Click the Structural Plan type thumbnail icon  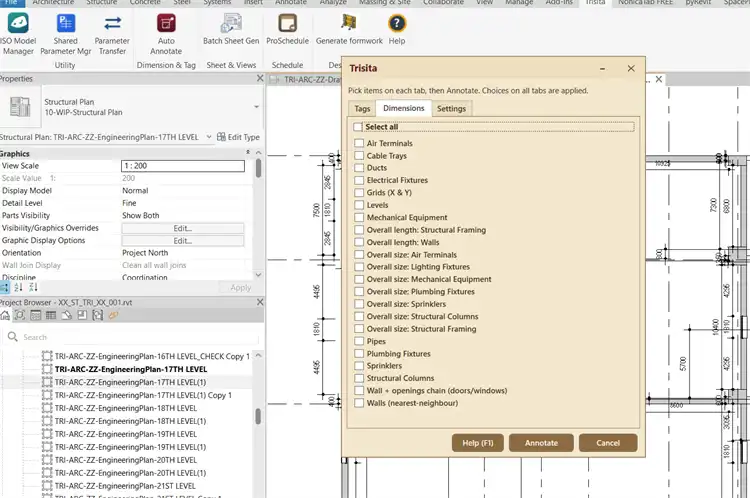[20, 107]
